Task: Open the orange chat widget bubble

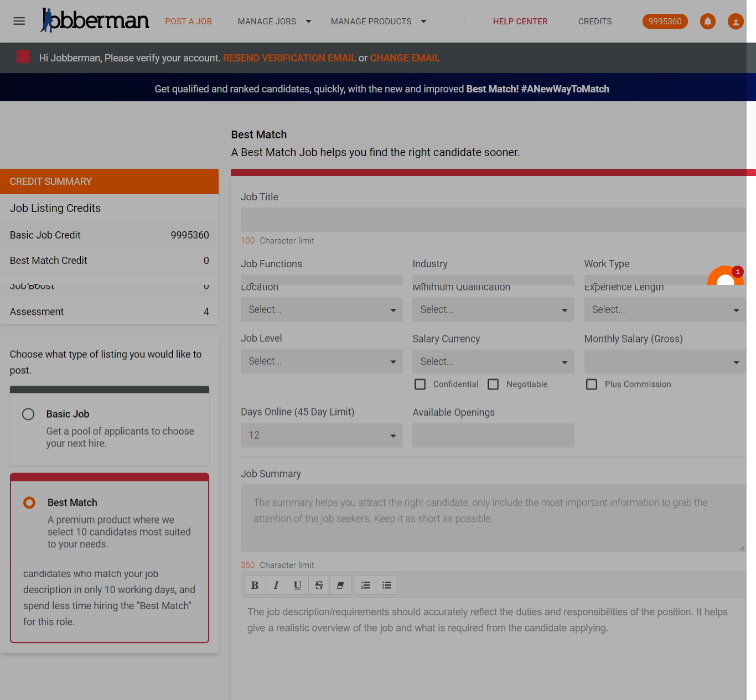Action: [x=726, y=276]
